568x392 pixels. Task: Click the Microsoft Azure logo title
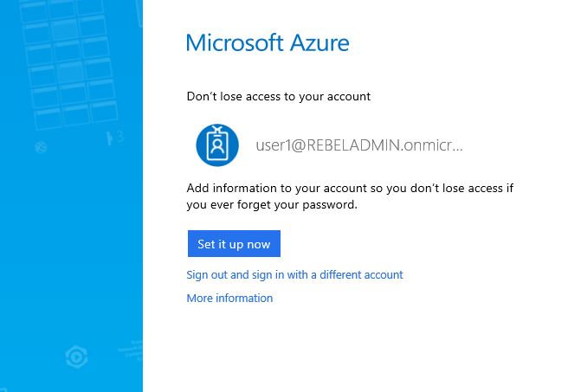[x=268, y=42]
